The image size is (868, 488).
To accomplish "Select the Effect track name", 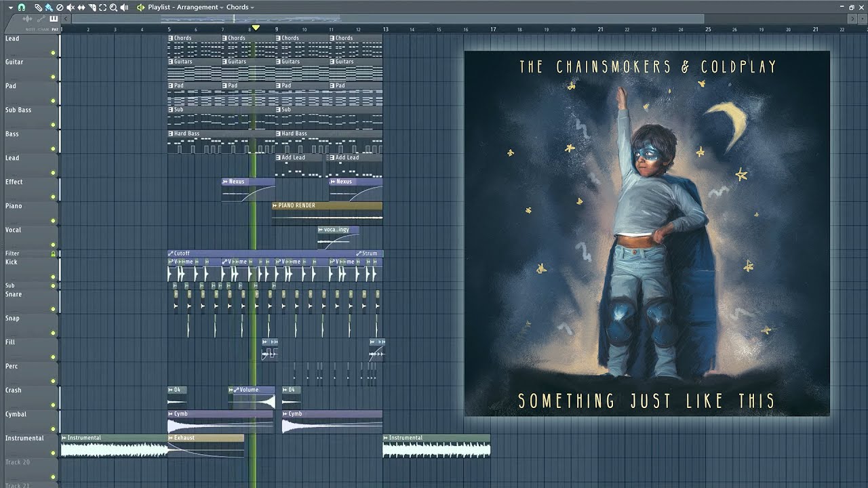I will point(14,182).
